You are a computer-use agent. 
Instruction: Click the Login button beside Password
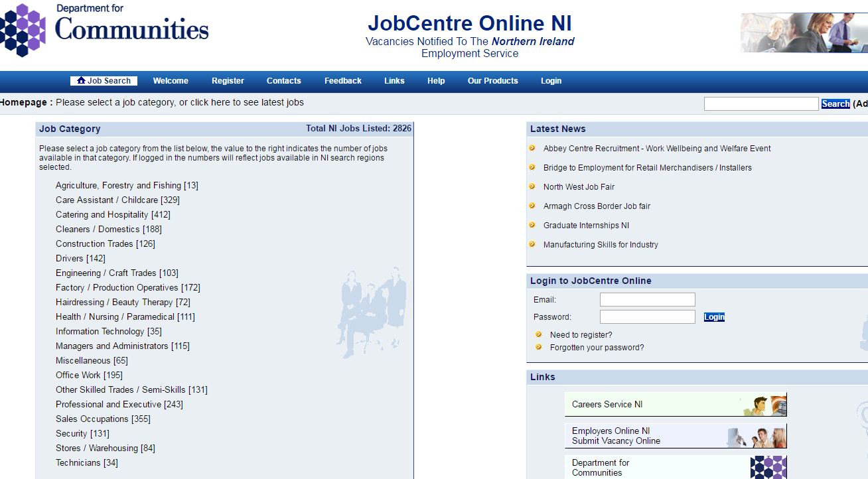click(714, 317)
